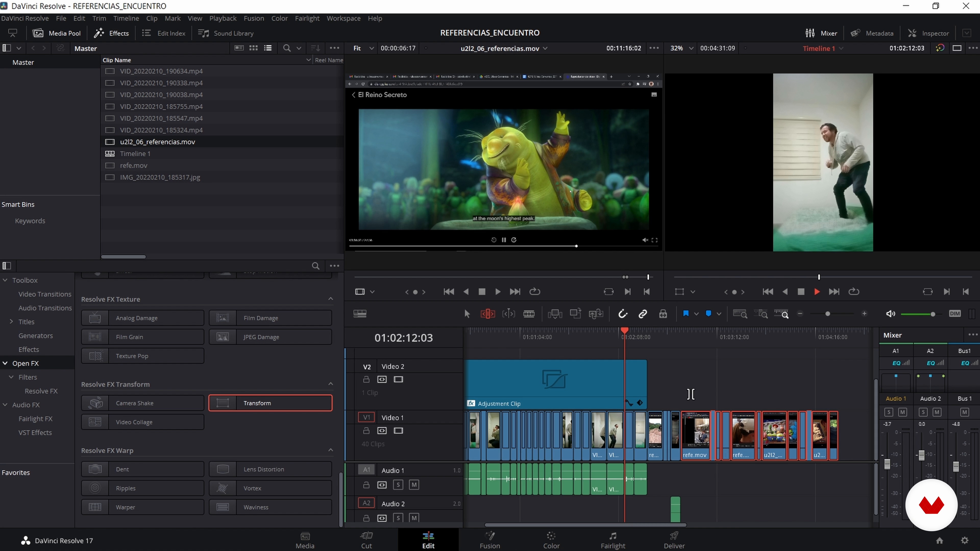Solo the Audio 1 timeline track
980x551 pixels.
pyautogui.click(x=398, y=485)
